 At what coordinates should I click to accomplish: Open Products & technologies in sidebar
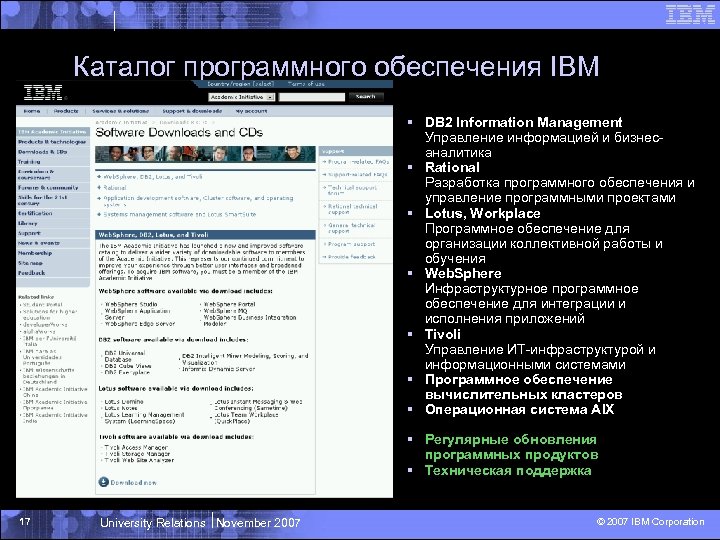tap(52, 142)
